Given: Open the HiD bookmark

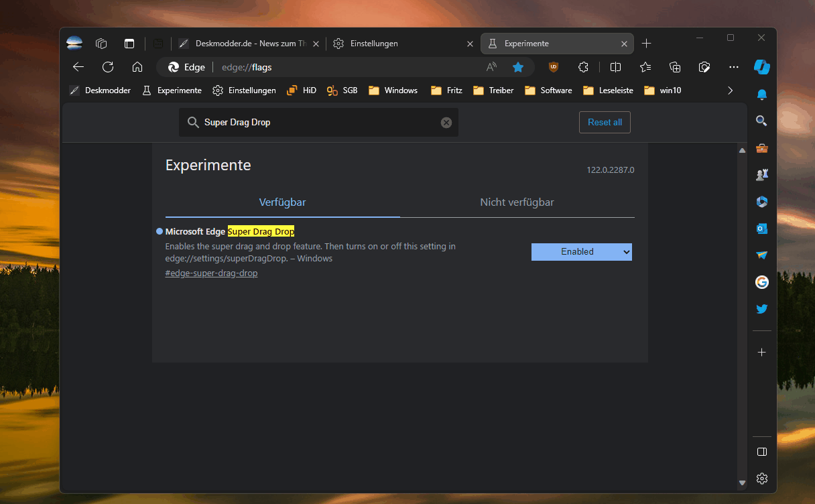Looking at the screenshot, I should pyautogui.click(x=301, y=90).
